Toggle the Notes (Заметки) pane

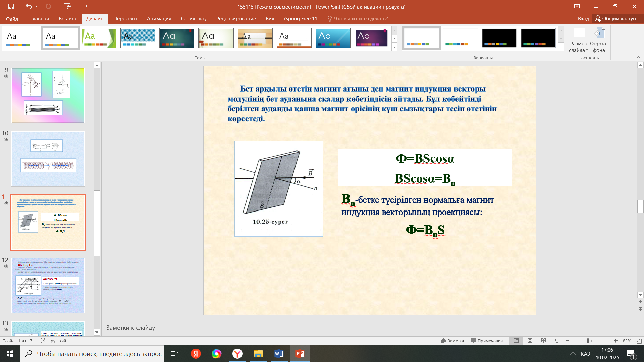coord(452,341)
